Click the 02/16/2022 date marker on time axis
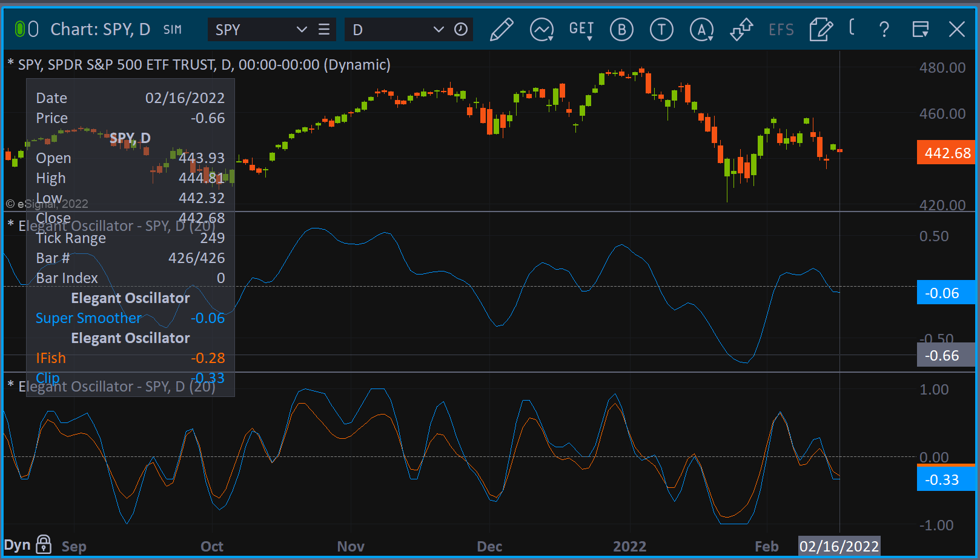The height and width of the screenshot is (560, 980). [x=839, y=546]
